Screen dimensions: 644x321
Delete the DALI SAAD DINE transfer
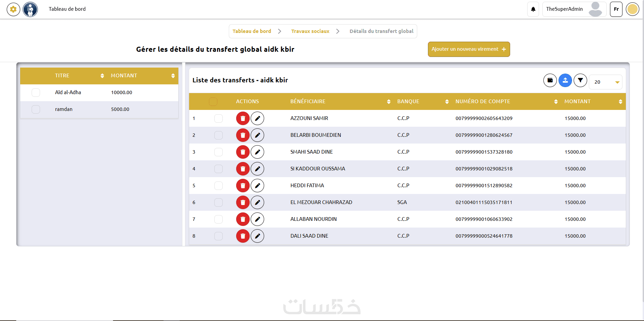point(243,236)
